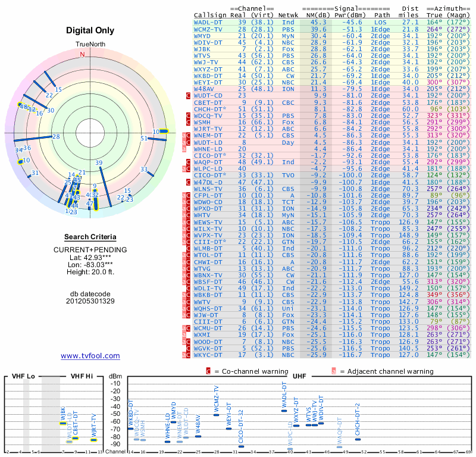Select WWJ-TV callsign in the table

coord(206,62)
